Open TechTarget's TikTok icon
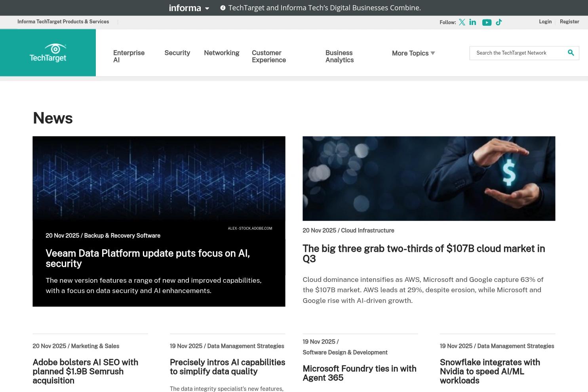The image size is (588, 392). 499,22
